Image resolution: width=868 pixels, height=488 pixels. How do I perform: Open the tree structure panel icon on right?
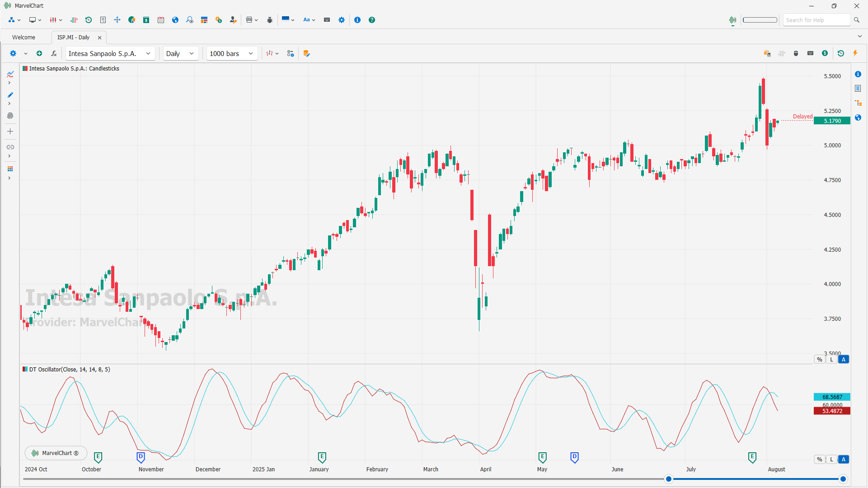pyautogui.click(x=858, y=103)
